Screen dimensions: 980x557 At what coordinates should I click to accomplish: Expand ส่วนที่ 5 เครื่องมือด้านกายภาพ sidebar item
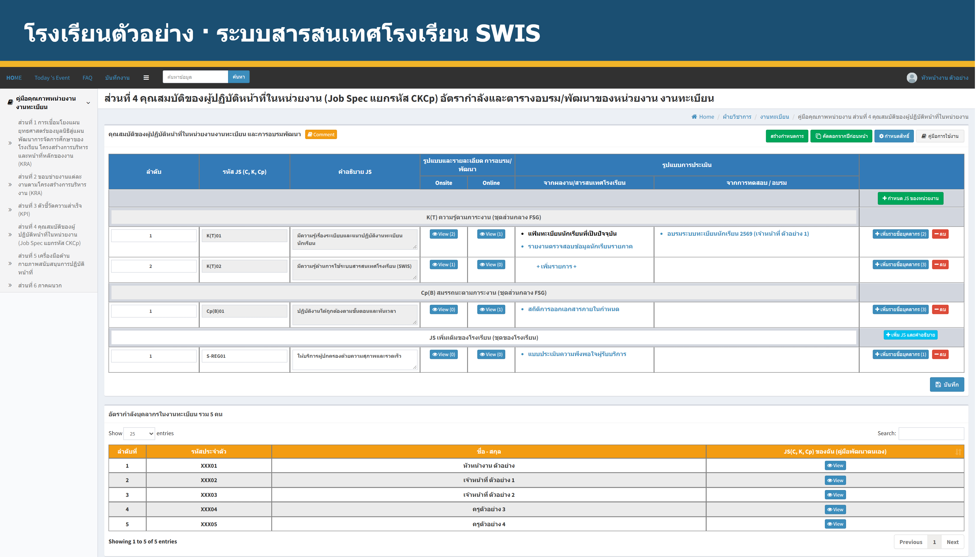[x=49, y=264]
